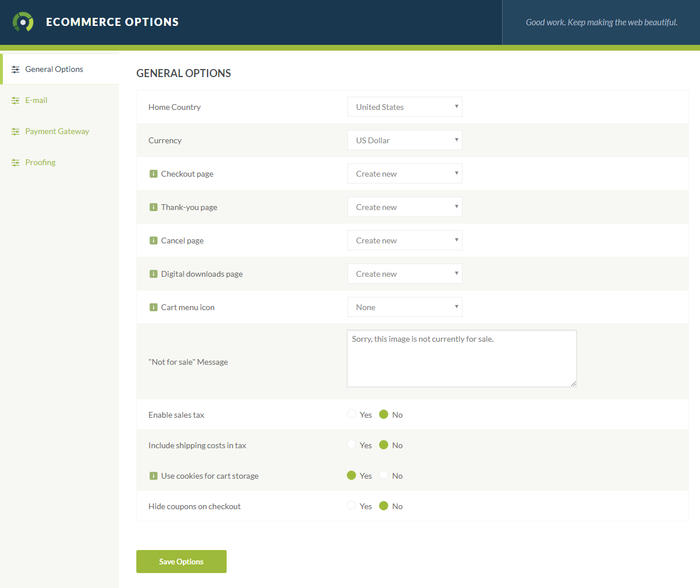The image size is (700, 588).
Task: Click the sliders icon beside E-mail
Action: pyautogui.click(x=15, y=100)
